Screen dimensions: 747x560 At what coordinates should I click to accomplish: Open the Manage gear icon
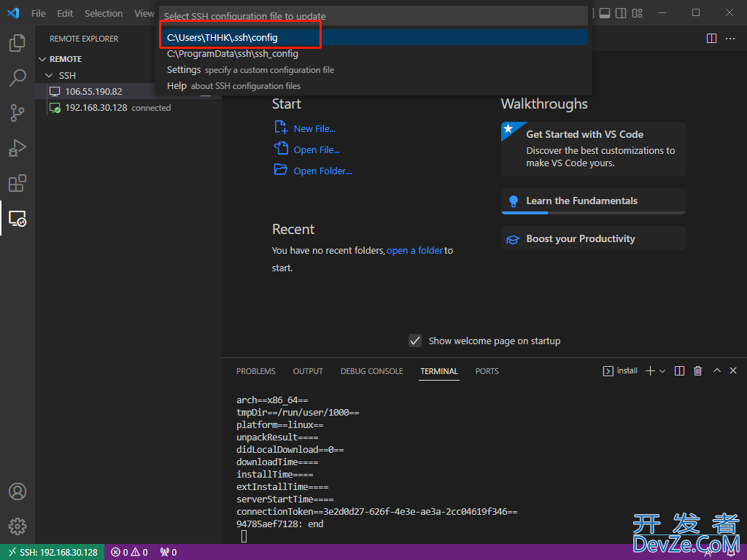point(18,526)
